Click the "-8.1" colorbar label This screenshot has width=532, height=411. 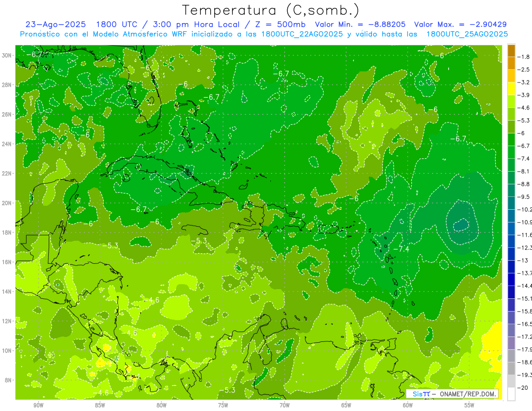[524, 171]
